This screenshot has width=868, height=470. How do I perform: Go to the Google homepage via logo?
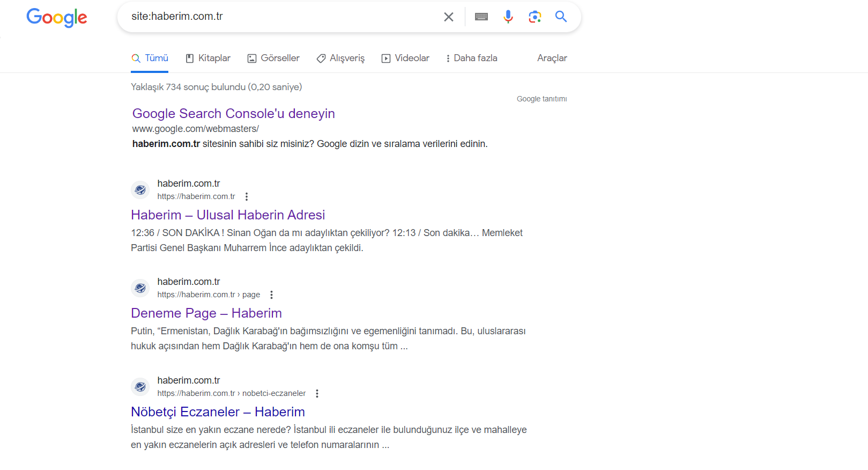click(x=57, y=18)
